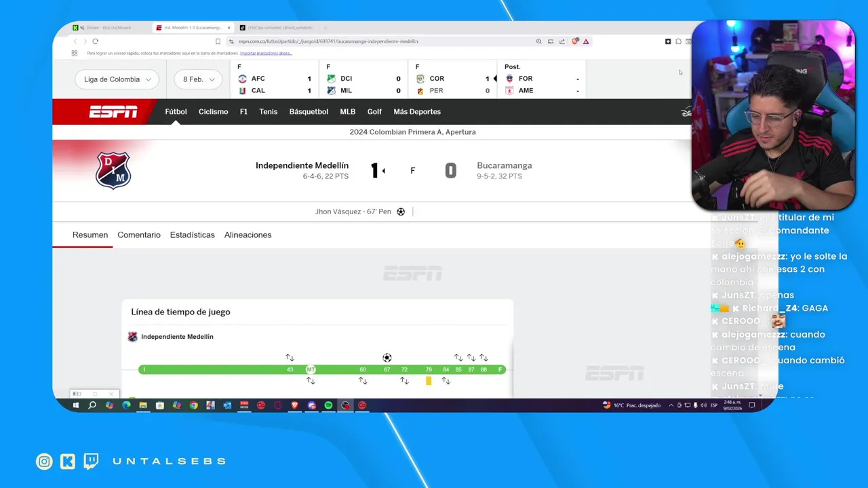Go back with the browser back arrow
Screen dimensions: 868x488
pyautogui.click(x=75, y=41)
